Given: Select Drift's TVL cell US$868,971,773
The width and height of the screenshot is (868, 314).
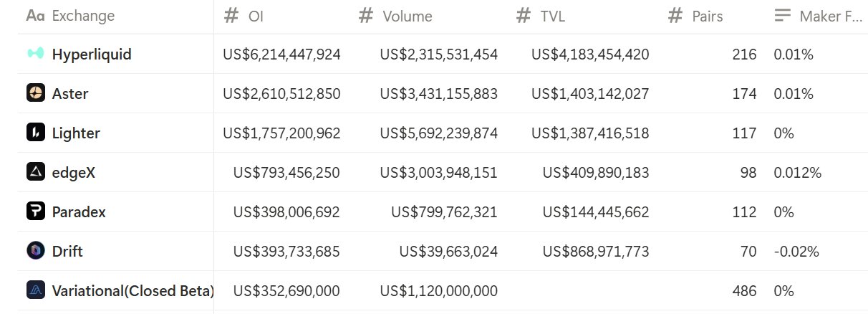Looking at the screenshot, I should (x=596, y=251).
